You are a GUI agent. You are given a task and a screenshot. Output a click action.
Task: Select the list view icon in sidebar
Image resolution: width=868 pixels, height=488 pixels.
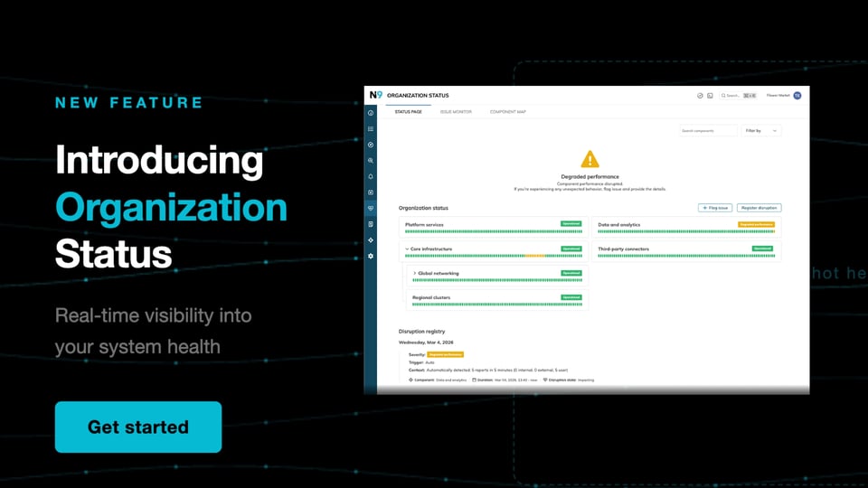371,129
